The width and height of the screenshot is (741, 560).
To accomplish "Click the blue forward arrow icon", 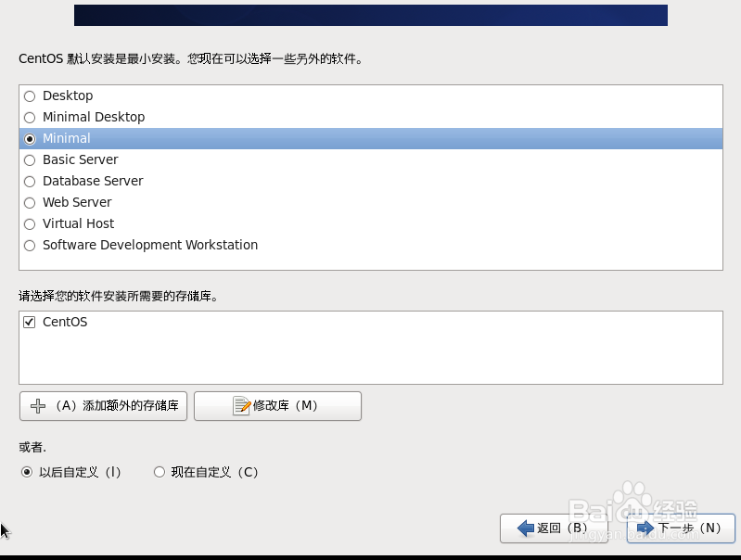I will point(645,528).
